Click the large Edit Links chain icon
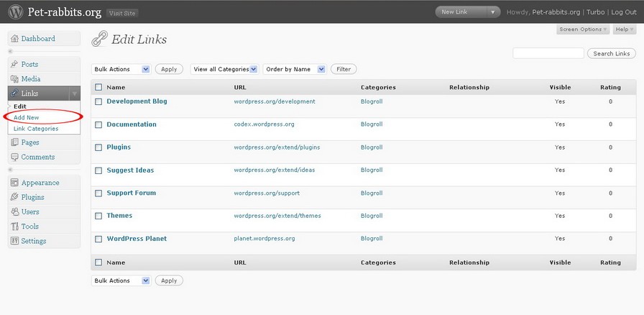The image size is (644, 315). (99, 39)
